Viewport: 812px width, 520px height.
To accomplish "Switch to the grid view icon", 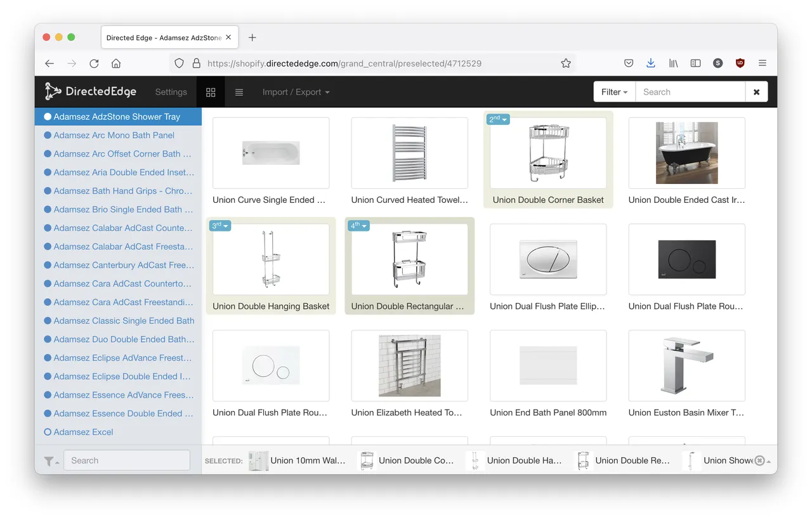I will click(211, 92).
